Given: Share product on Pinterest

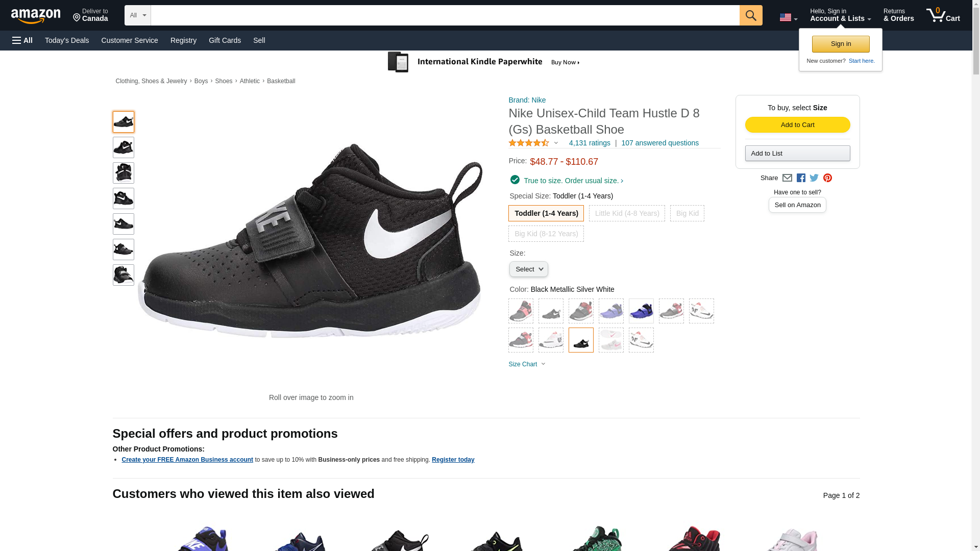Looking at the screenshot, I should click(827, 178).
